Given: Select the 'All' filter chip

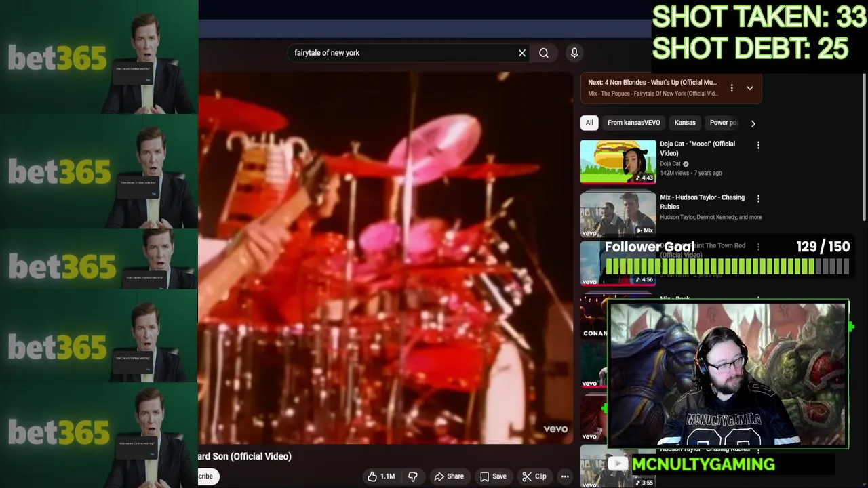Looking at the screenshot, I should pyautogui.click(x=589, y=123).
